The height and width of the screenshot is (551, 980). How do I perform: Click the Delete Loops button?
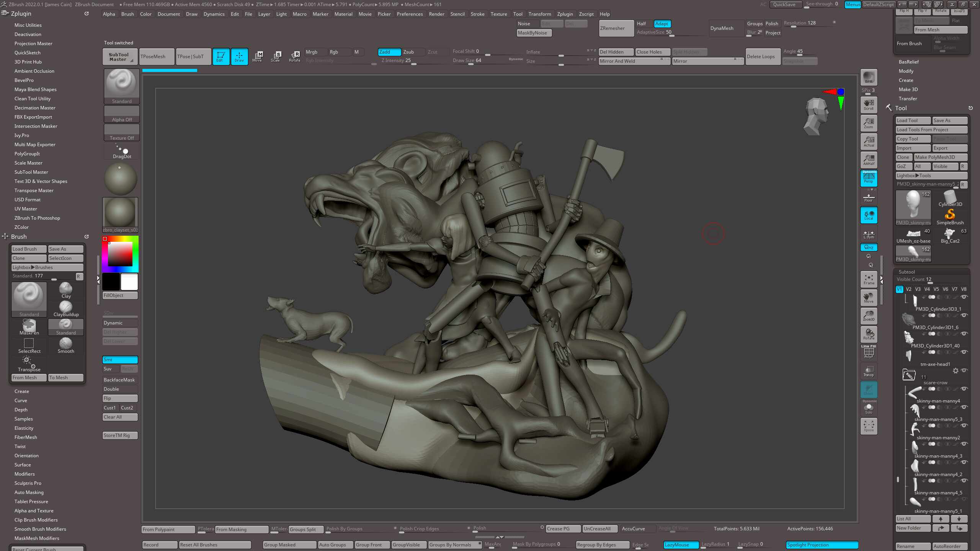(x=763, y=57)
